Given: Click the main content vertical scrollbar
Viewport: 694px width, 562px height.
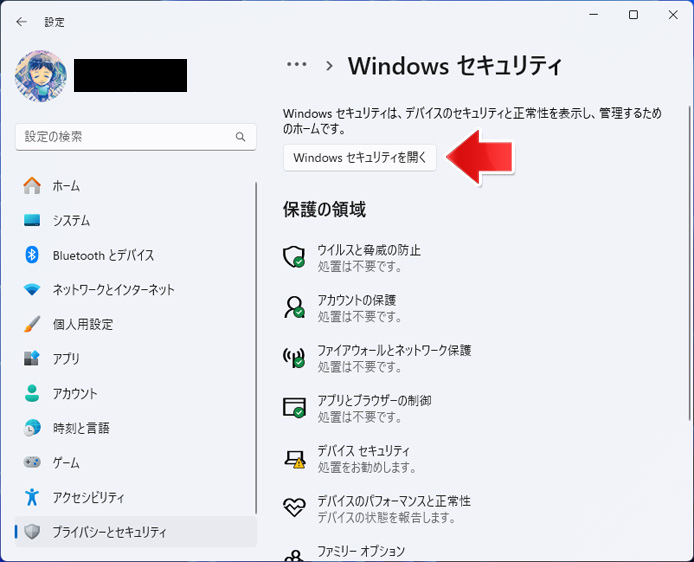Looking at the screenshot, I should click(x=690, y=263).
